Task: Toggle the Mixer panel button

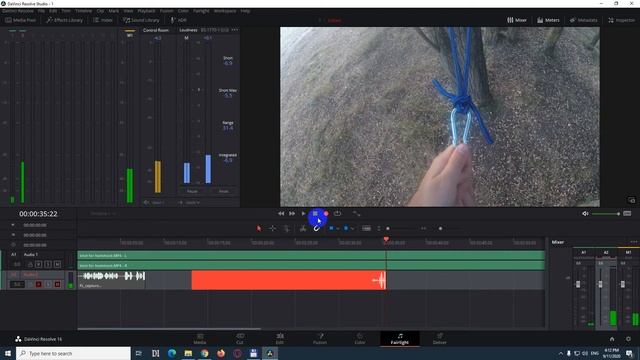Action: 517,20
